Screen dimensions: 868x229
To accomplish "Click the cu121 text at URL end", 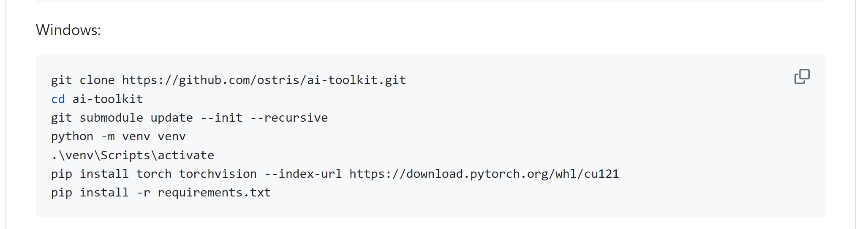I will point(601,174).
